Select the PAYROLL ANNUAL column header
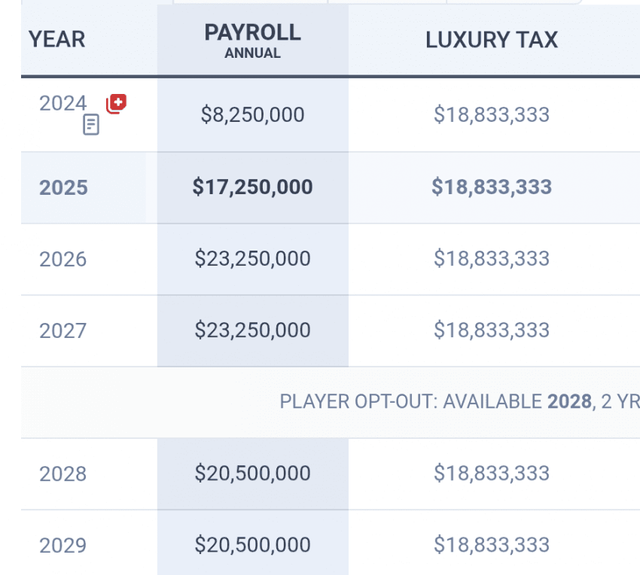This screenshot has height=575, width=640. pos(252,40)
